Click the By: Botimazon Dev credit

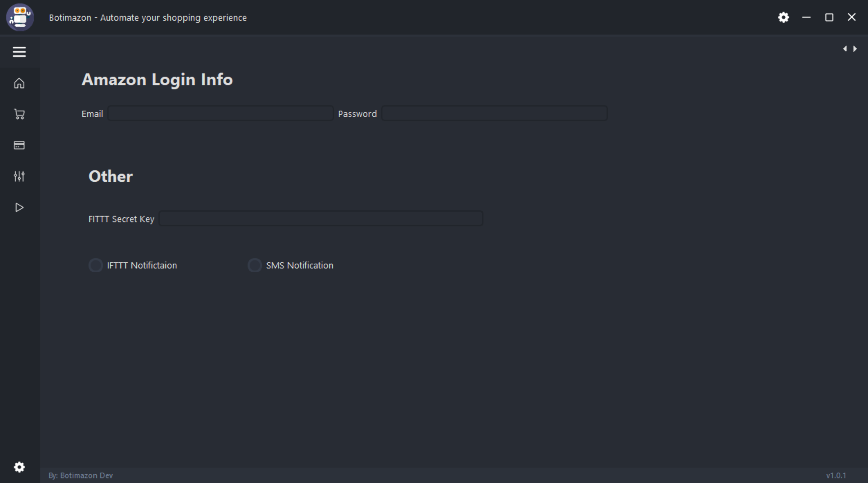point(81,475)
